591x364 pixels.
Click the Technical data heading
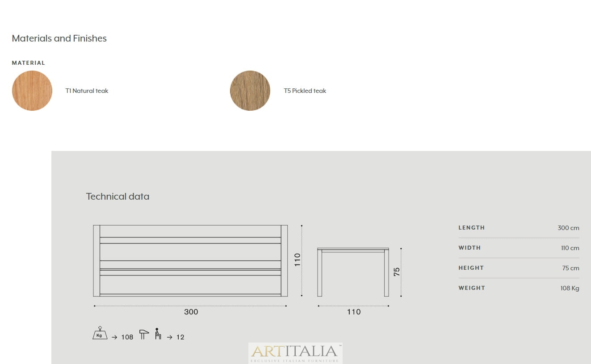coord(117,197)
